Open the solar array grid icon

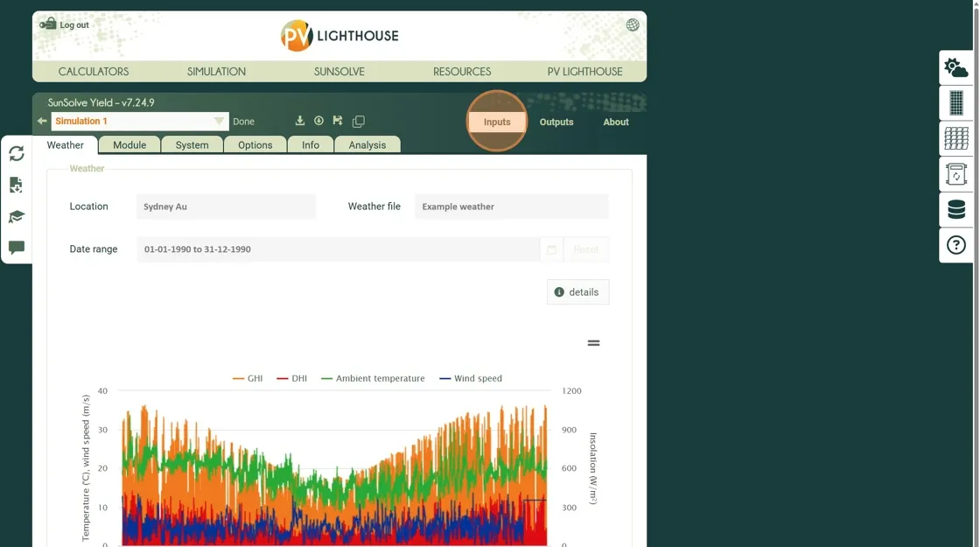pos(955,138)
